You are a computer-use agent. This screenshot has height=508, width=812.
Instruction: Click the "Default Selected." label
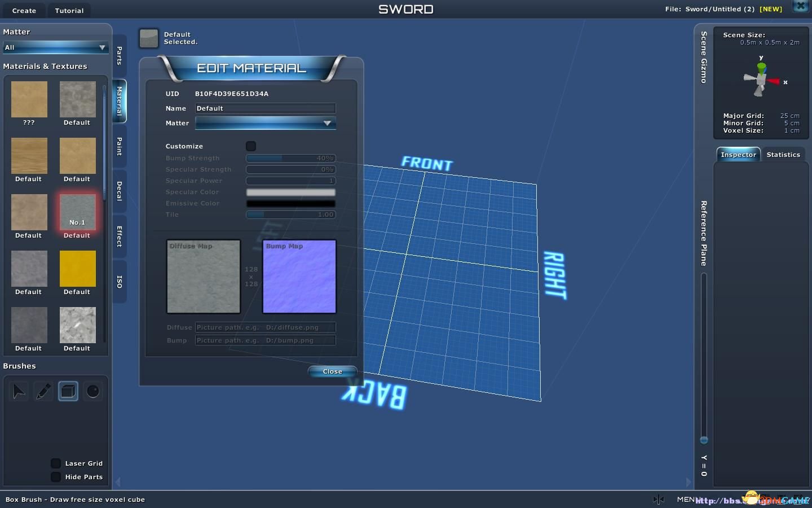pos(180,38)
